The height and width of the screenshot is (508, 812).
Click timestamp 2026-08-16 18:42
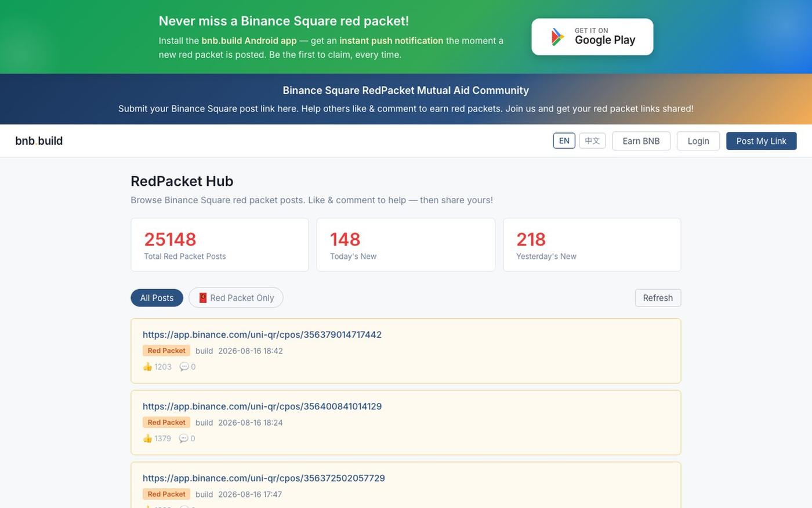[251, 351]
